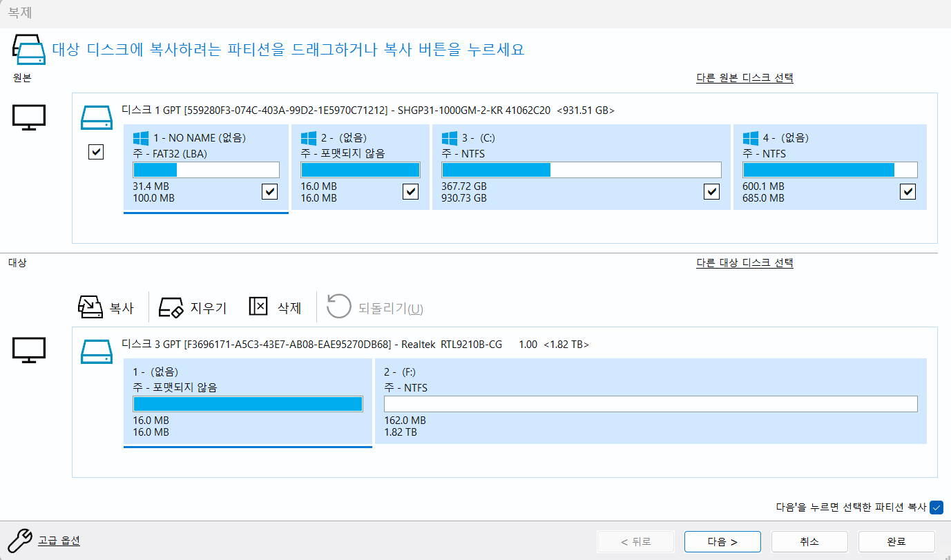
Task: Click the Disk 1 drive icon
Action: 97,117
